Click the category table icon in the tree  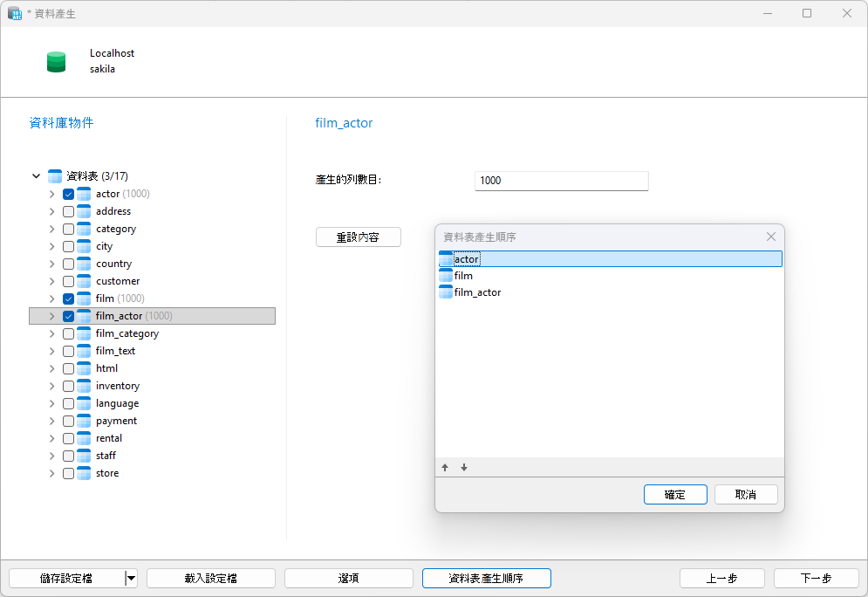point(84,229)
